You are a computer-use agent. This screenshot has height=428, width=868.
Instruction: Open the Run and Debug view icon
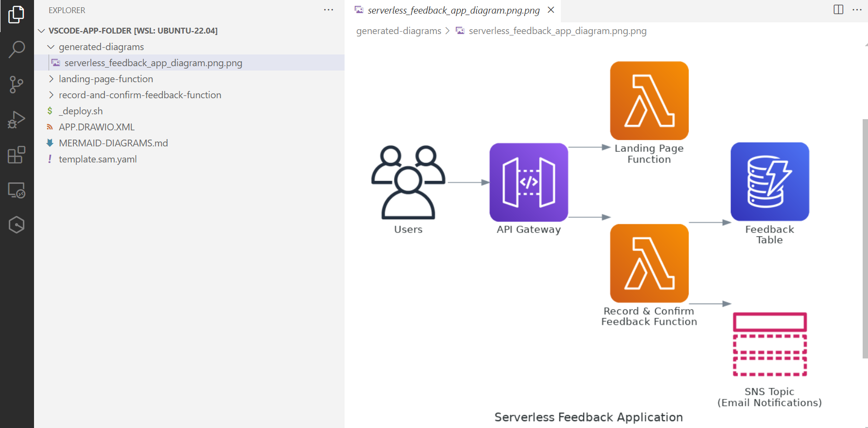tap(17, 120)
